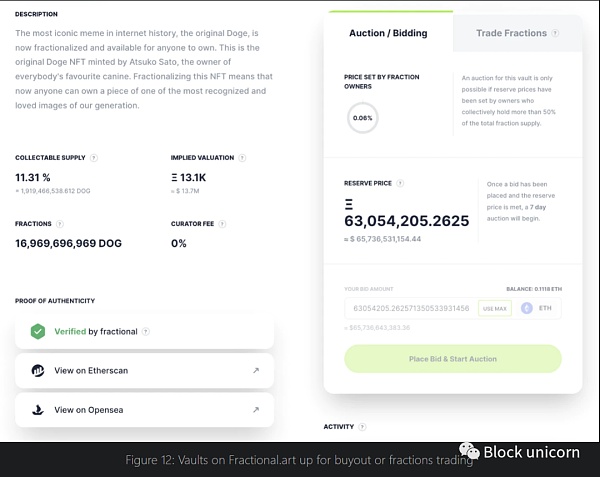Click the 0.06% circular progress indicator
This screenshot has width=600, height=477.
coord(362,118)
